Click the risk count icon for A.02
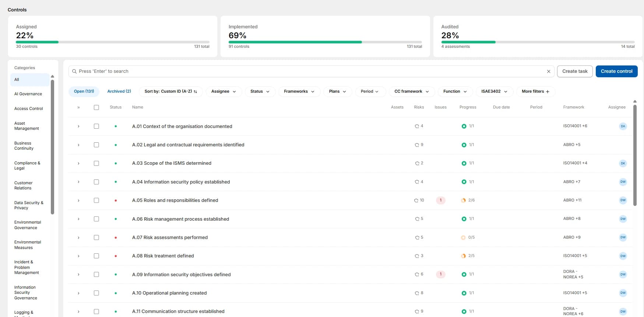This screenshot has height=317, width=644. pos(417,145)
